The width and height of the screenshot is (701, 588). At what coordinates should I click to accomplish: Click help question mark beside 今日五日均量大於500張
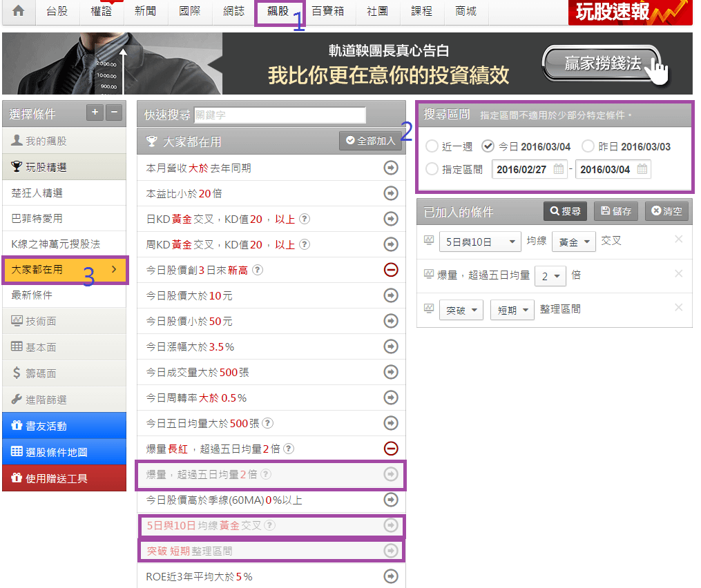pos(268,423)
